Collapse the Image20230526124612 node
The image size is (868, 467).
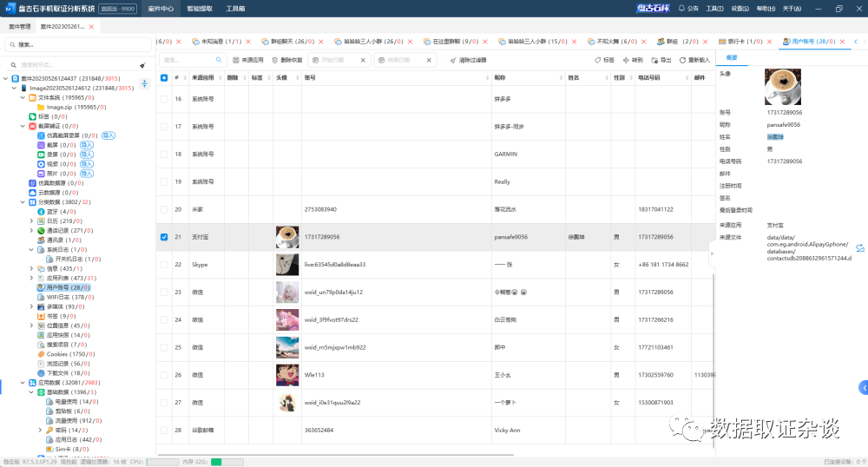pos(15,88)
